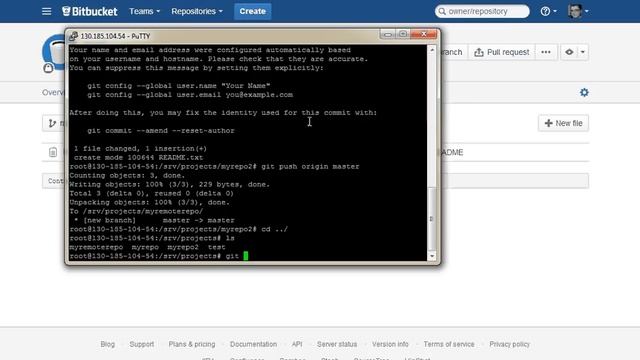Open the Server status link
Screen dimensions: 640x360
tap(337, 344)
